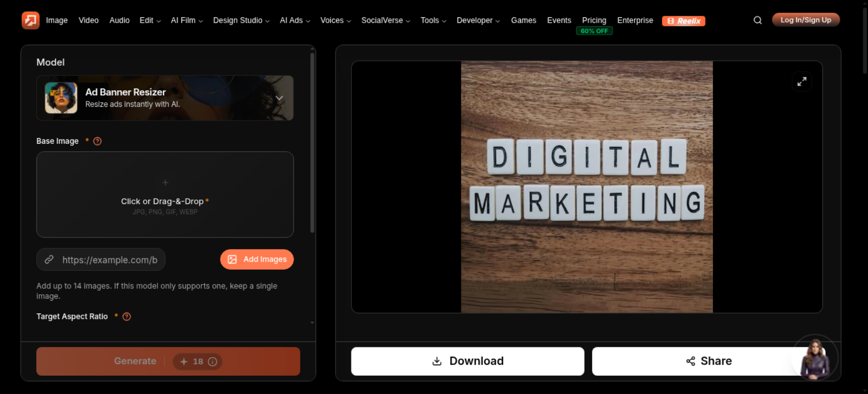Screen dimensions: 868x394
Task: Go to the Image menu item
Action: (57, 20)
